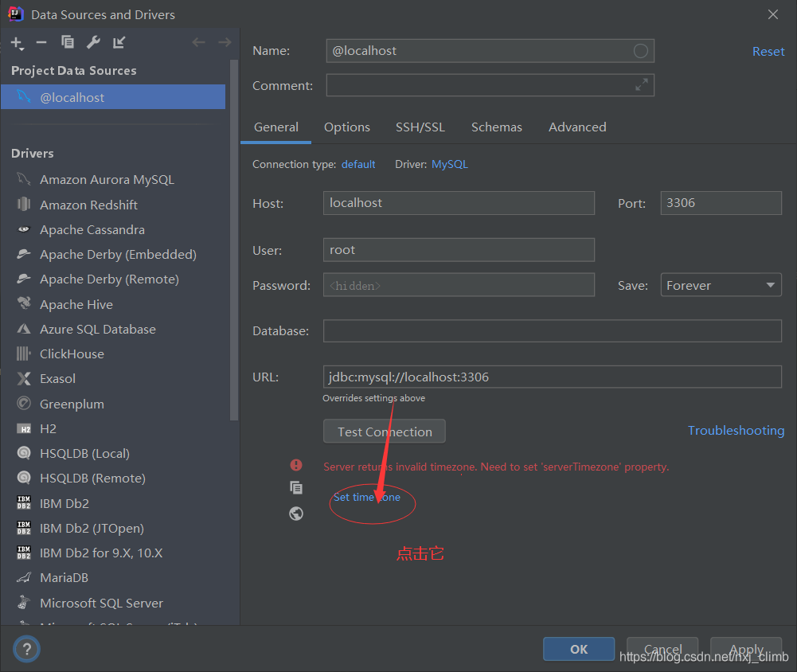The width and height of the screenshot is (797, 672).
Task: Switch to the General tab
Action: click(x=276, y=127)
